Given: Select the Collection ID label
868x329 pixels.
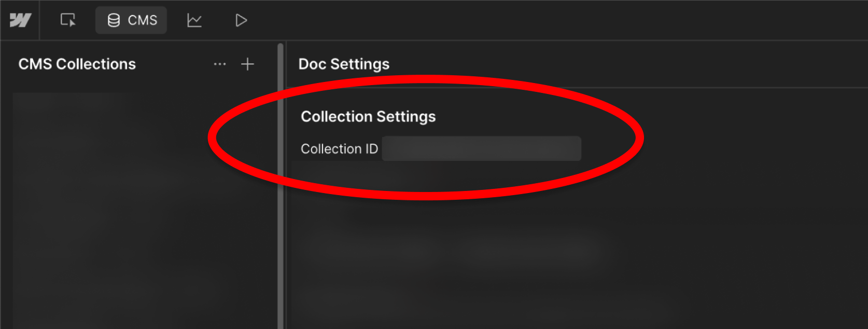Looking at the screenshot, I should [x=340, y=149].
